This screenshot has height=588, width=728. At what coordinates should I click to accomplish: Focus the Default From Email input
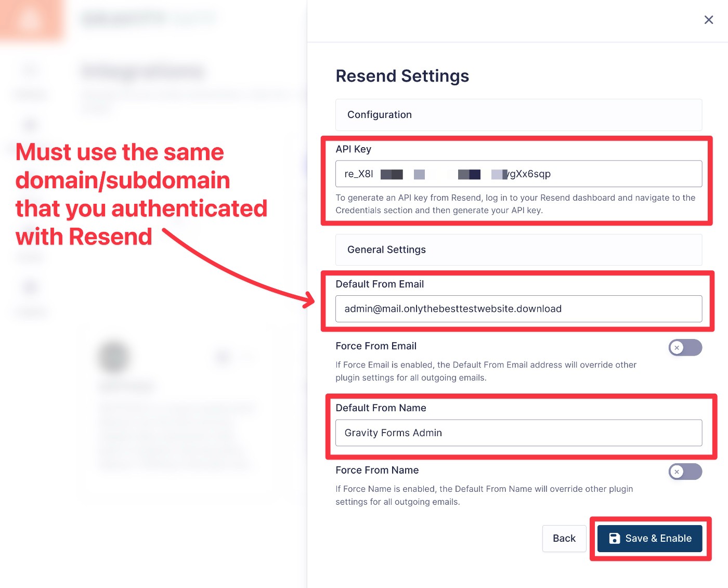(518, 309)
